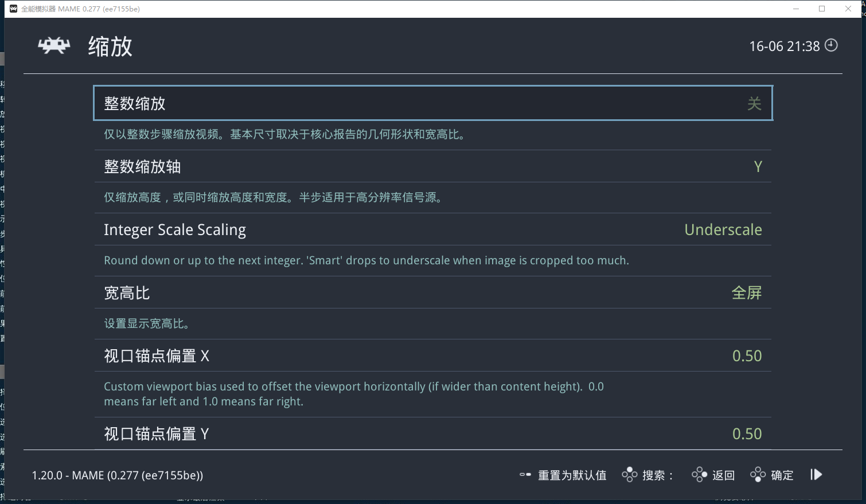Click the MAME app icon in title bar

click(x=13, y=9)
